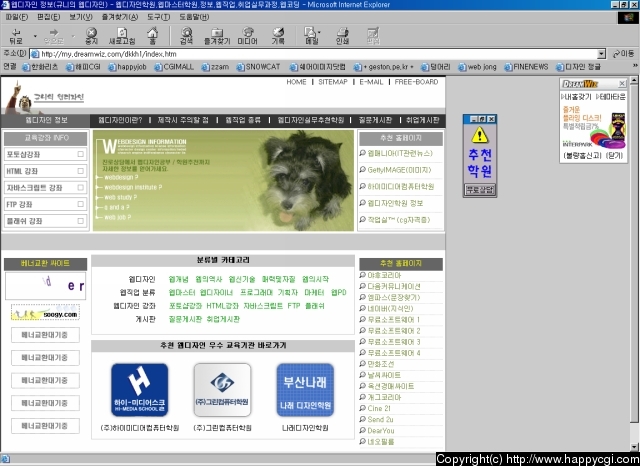The height and width of the screenshot is (466, 640).
Task: Click the Mail (메일) toolbar icon
Action: point(311,36)
